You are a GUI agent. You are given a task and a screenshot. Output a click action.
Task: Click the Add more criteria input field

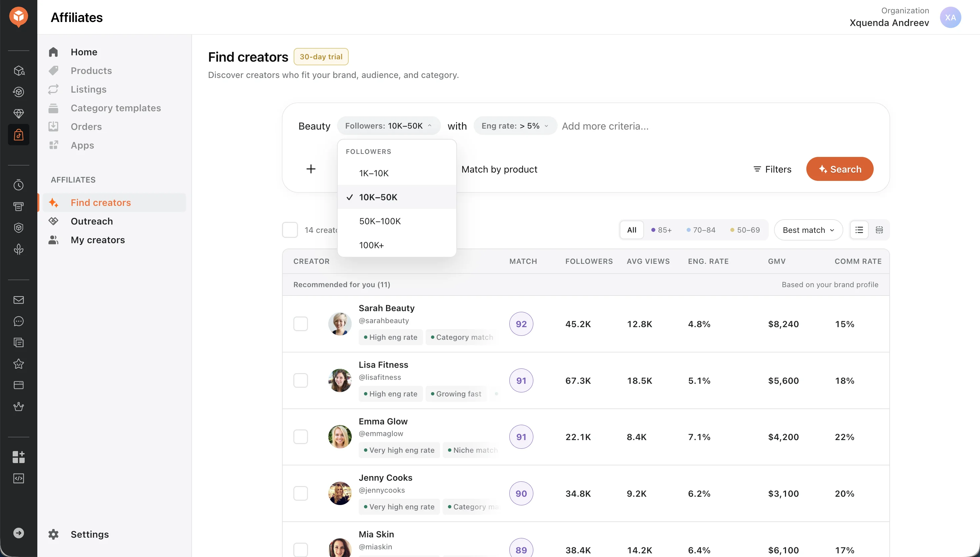605,126
